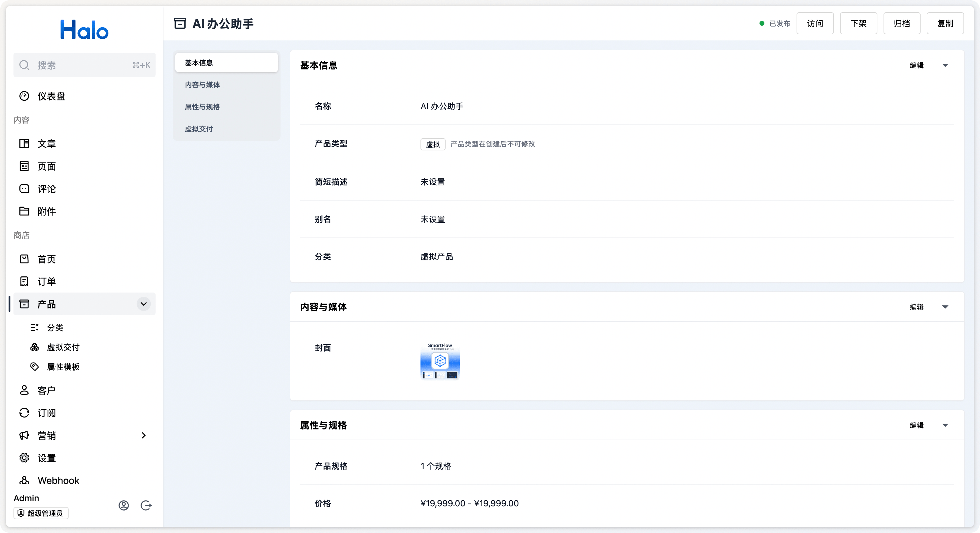Click the 复制 duplicate button
Screen dimensions: 980x533
tap(945, 24)
